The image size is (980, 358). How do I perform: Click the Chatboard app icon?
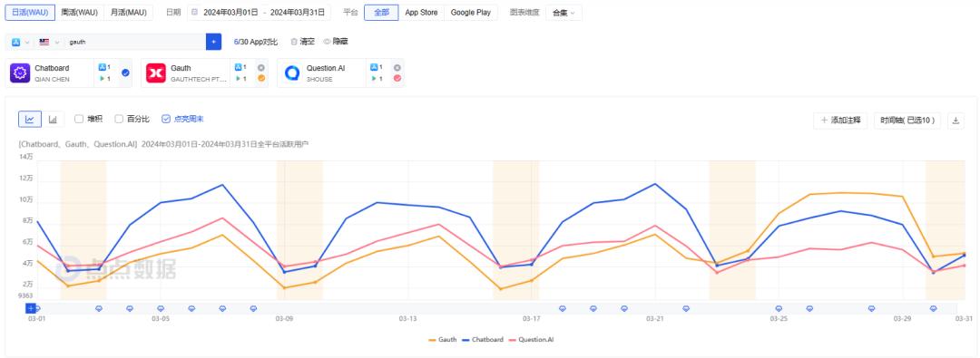20,73
